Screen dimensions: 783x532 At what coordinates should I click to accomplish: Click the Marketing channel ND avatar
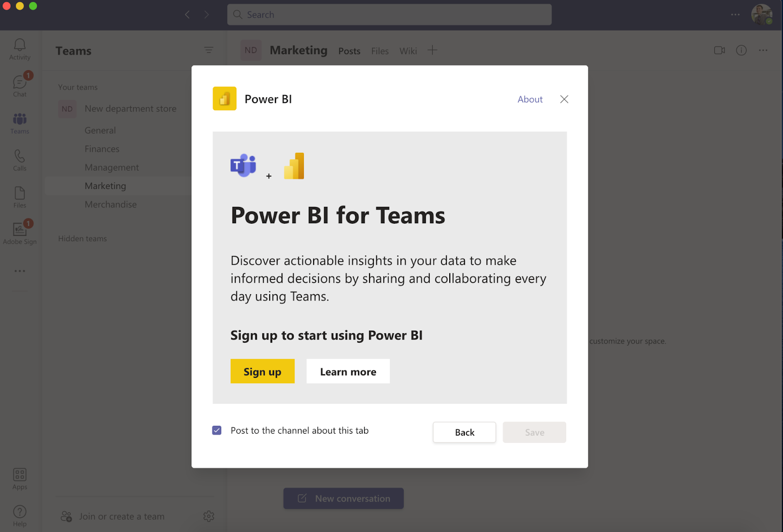click(251, 50)
